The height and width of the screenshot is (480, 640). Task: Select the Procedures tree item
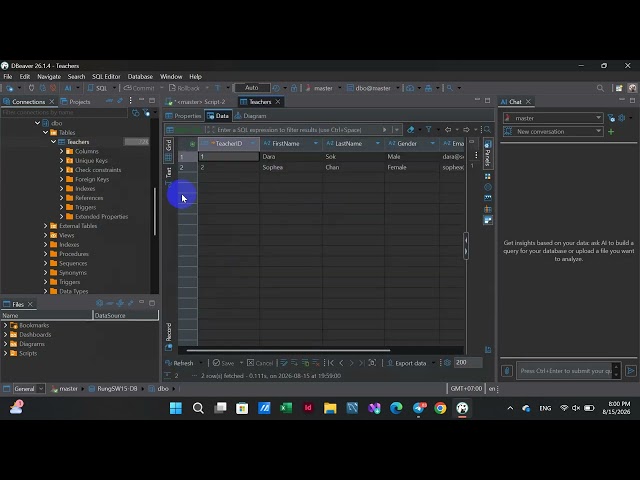click(73, 254)
